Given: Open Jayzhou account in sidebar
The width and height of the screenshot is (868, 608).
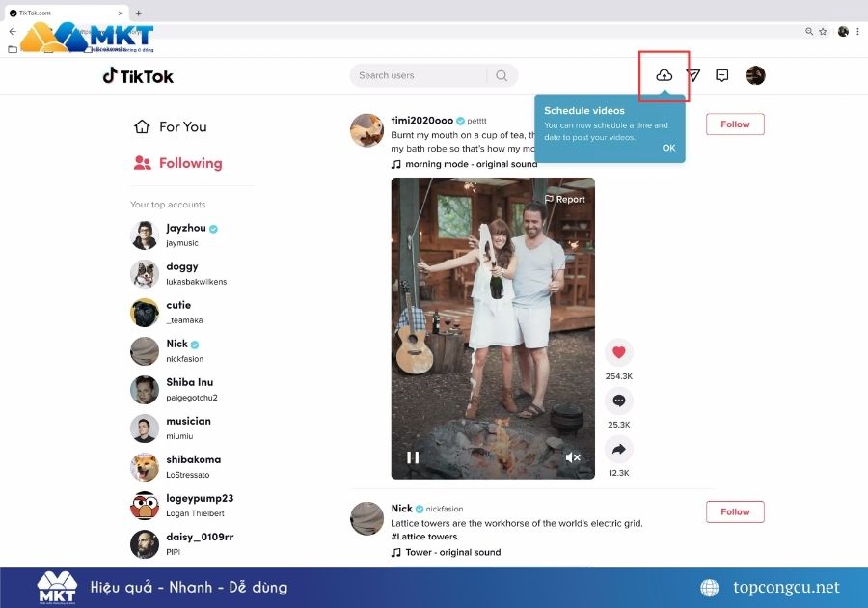Looking at the screenshot, I should 175,235.
